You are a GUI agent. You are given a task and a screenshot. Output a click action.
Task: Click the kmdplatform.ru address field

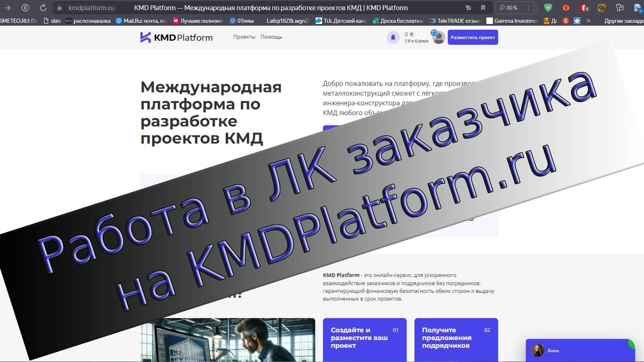coord(91,8)
